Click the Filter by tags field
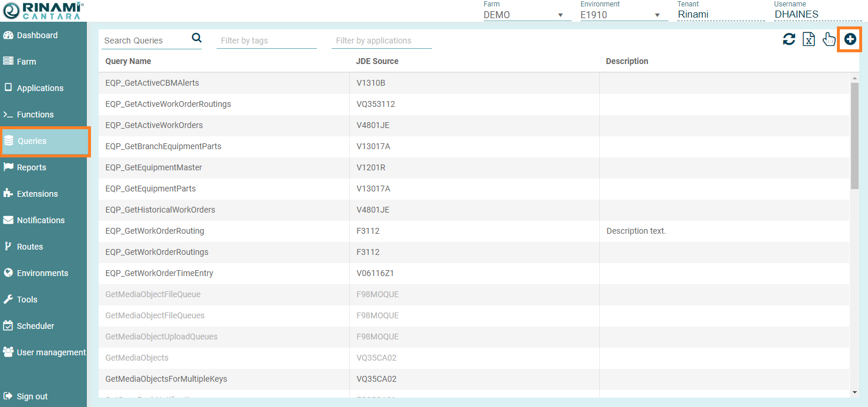 click(x=266, y=41)
